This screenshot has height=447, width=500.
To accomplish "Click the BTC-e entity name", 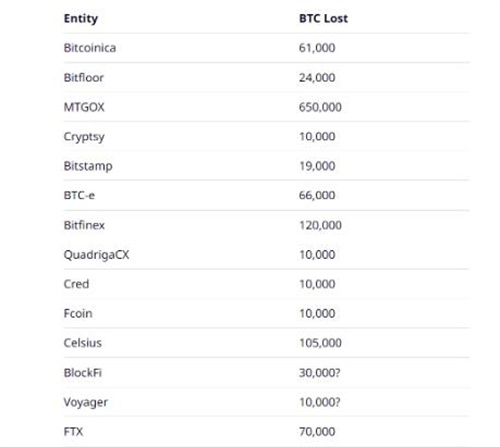I will [x=79, y=195].
